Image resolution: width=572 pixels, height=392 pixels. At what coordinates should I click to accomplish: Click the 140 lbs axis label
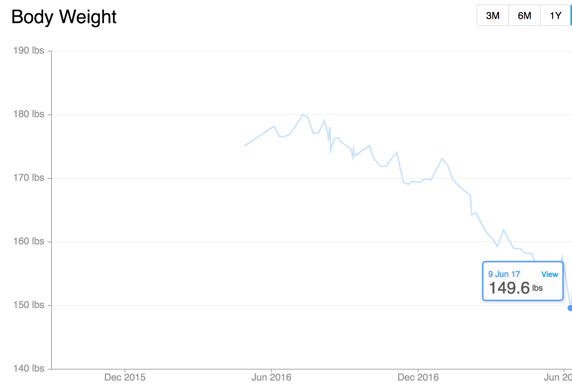pyautogui.click(x=29, y=368)
